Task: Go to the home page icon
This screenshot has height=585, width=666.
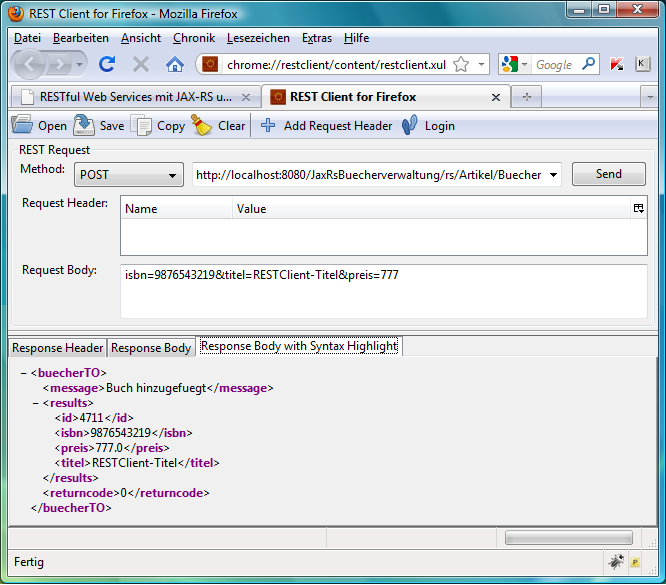Action: pyautogui.click(x=175, y=65)
